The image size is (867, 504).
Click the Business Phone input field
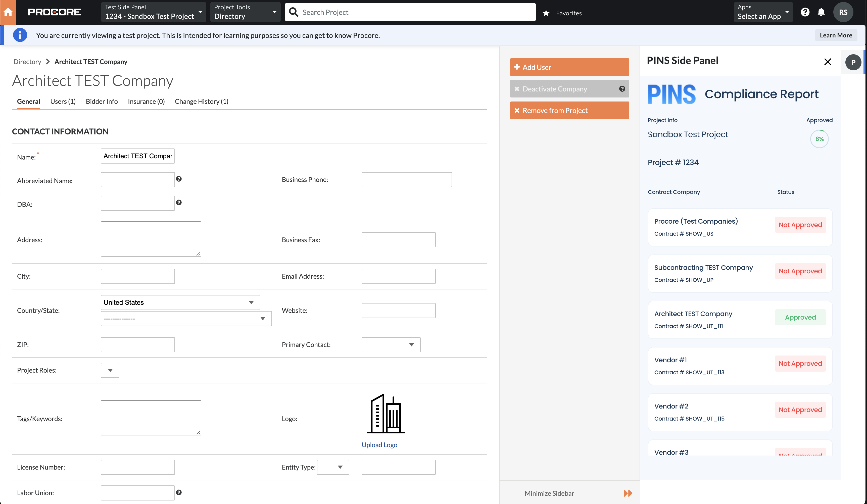[407, 180]
